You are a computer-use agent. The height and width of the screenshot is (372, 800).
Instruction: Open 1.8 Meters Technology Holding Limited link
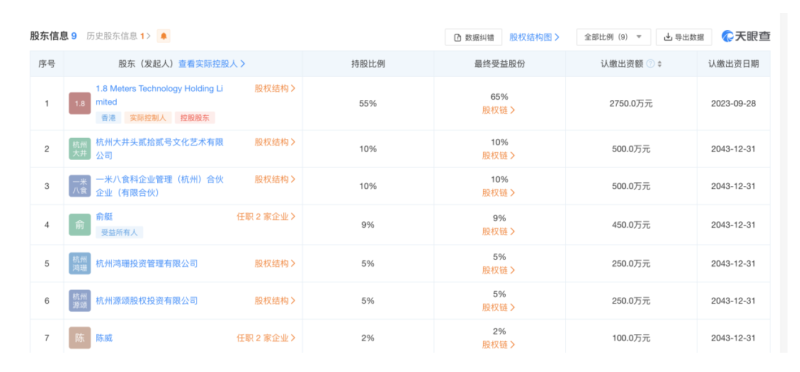(159, 95)
